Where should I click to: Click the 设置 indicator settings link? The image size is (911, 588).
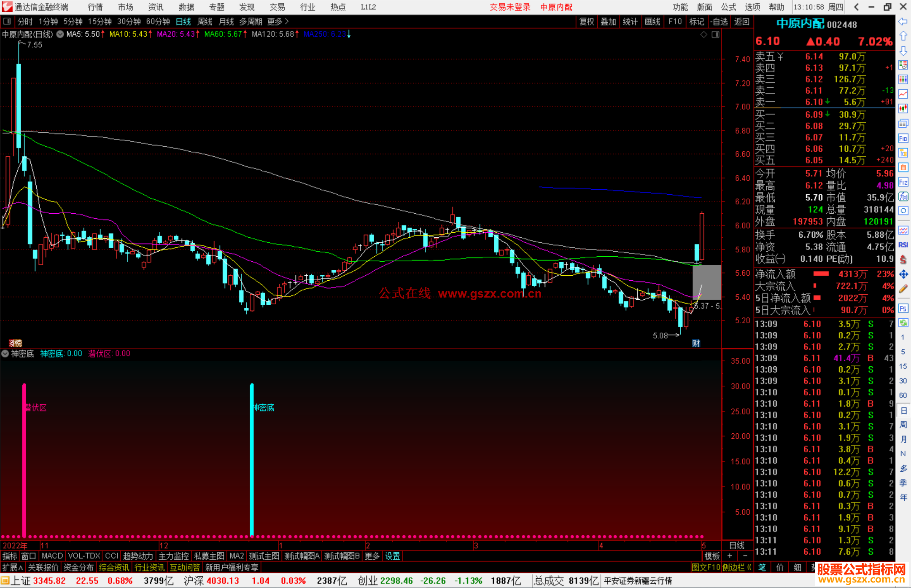pos(392,556)
